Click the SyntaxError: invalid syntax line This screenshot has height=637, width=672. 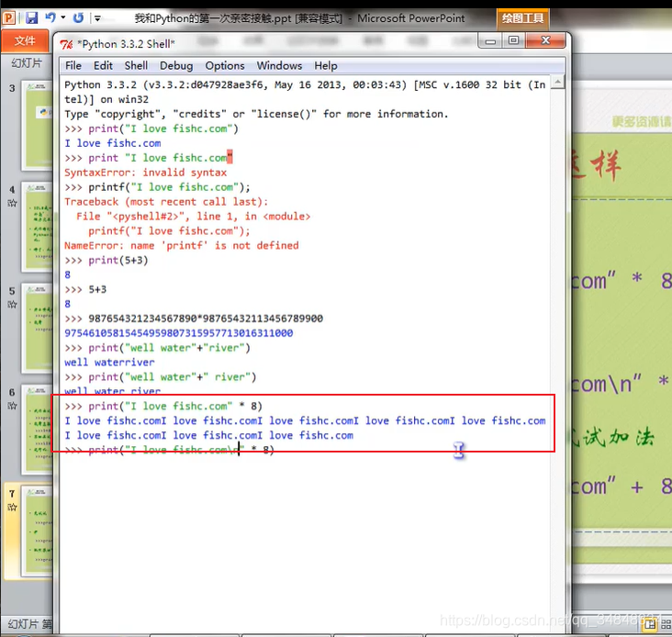click(x=145, y=173)
